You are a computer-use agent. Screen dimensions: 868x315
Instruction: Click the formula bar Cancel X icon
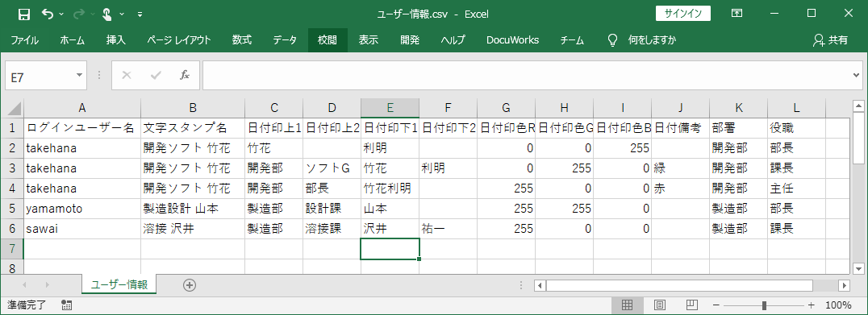coord(126,75)
